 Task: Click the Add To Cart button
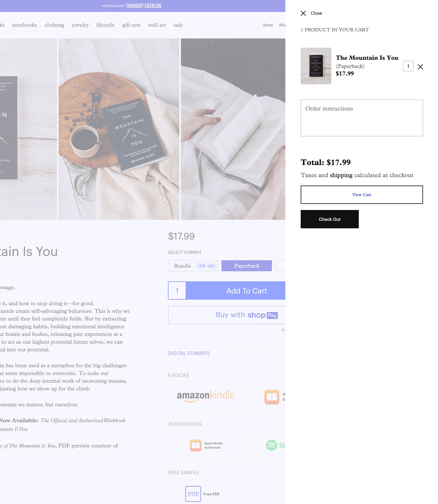[x=246, y=291]
